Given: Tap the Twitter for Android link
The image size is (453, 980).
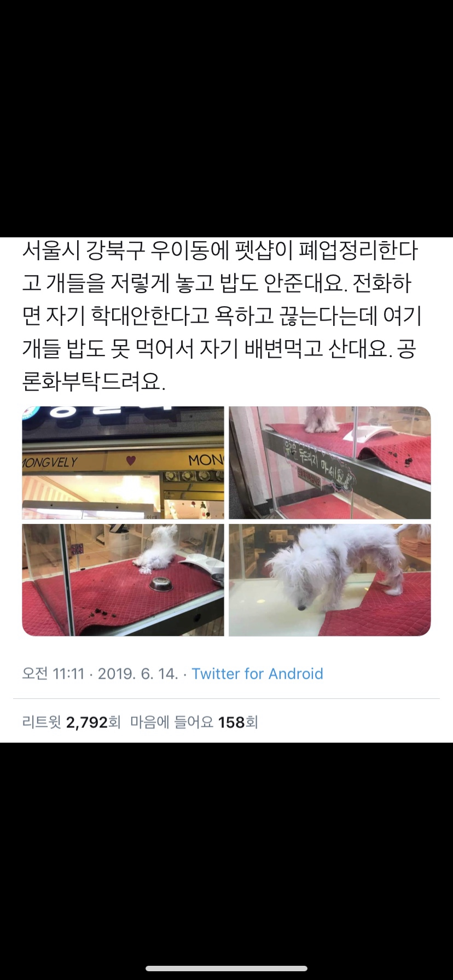Looking at the screenshot, I should pyautogui.click(x=257, y=673).
